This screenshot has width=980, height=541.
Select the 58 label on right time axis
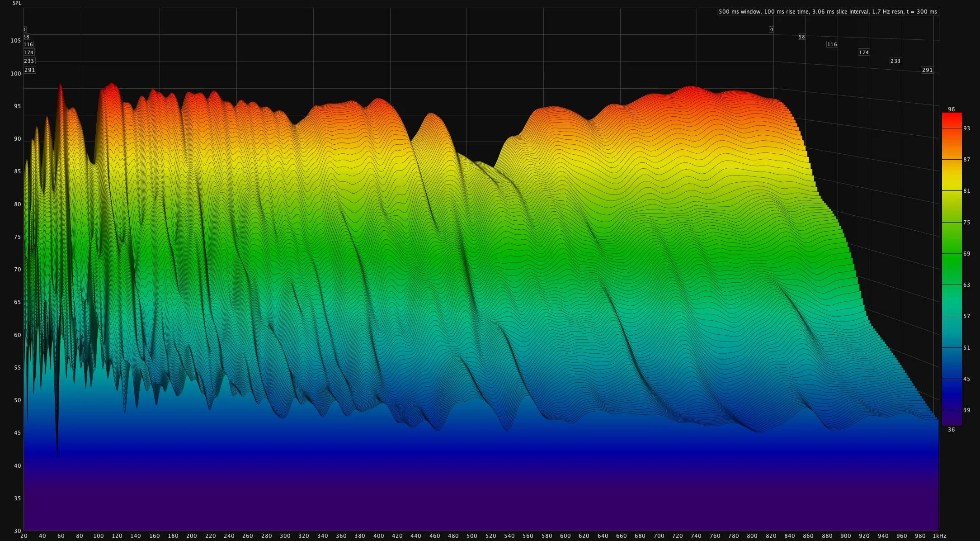801,37
